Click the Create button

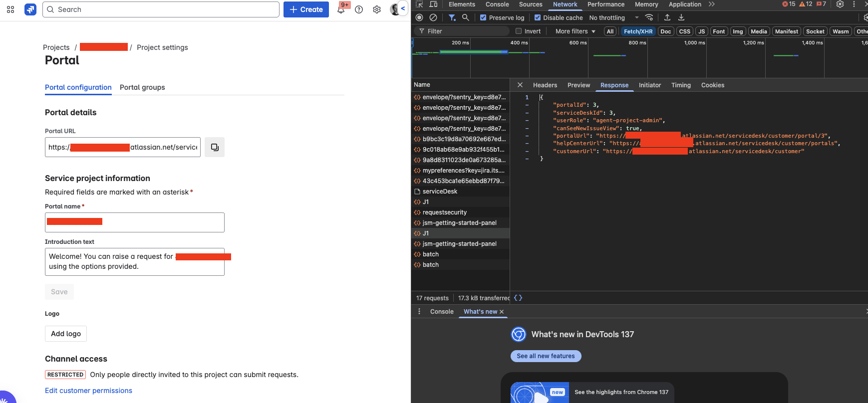coord(306,9)
